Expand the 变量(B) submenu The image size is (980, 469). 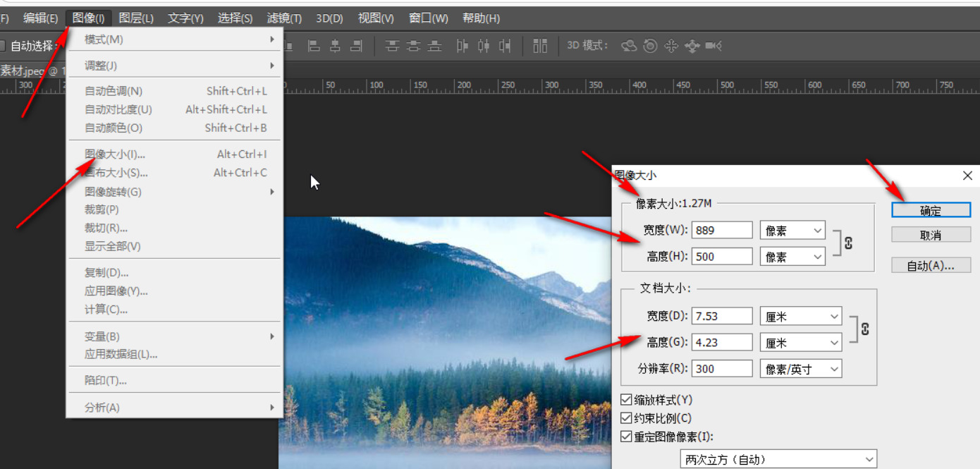coord(174,336)
